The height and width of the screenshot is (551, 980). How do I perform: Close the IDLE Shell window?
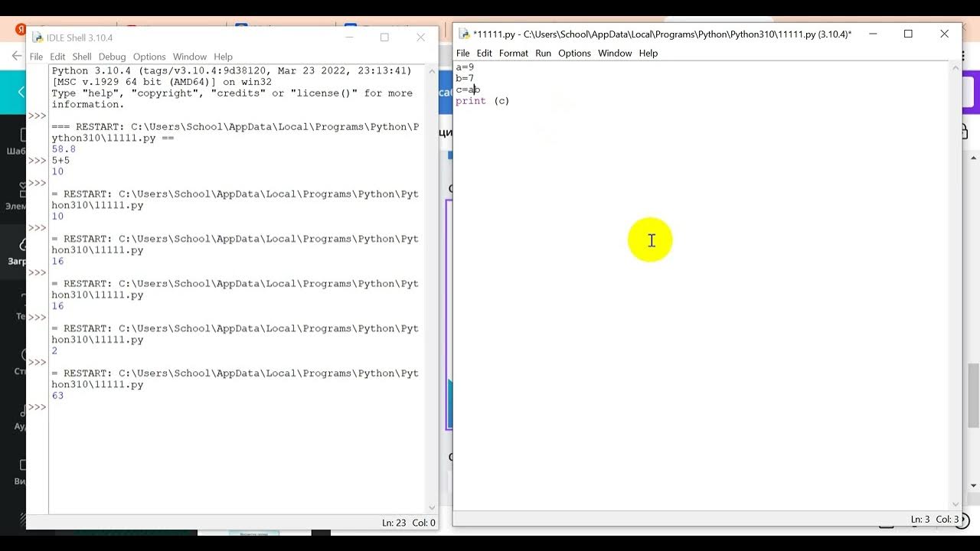point(420,37)
